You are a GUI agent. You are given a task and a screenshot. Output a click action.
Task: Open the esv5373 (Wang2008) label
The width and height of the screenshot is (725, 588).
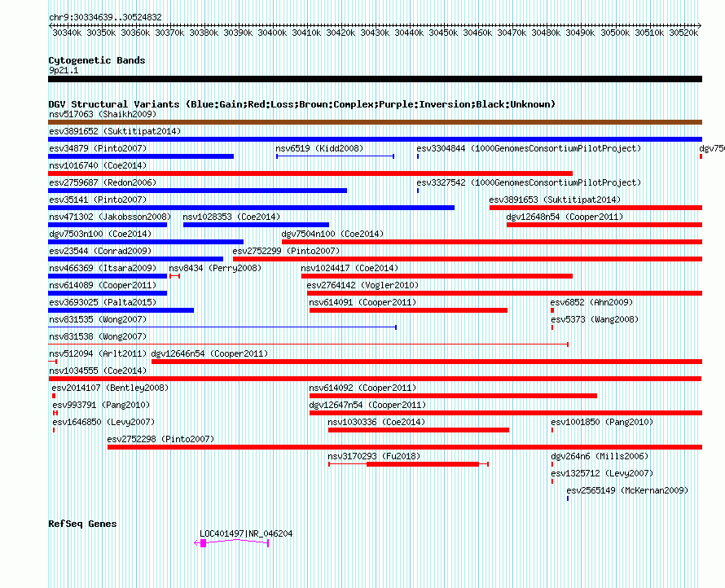tap(595, 319)
